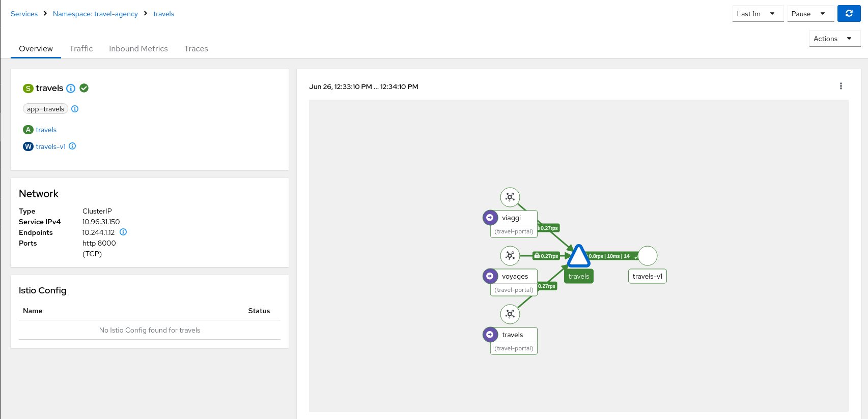Select the travels-v1 workload circle node
Screen dimensions: 868x419
pyautogui.click(x=647, y=256)
